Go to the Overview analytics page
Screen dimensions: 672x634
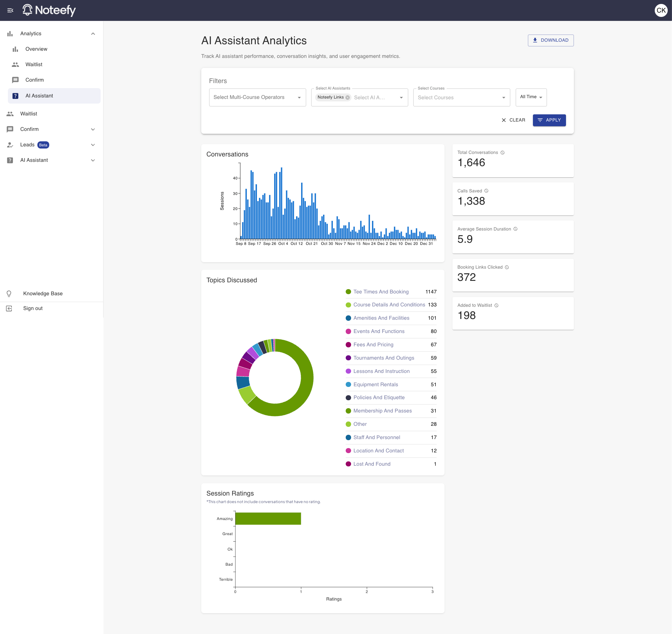coord(36,49)
